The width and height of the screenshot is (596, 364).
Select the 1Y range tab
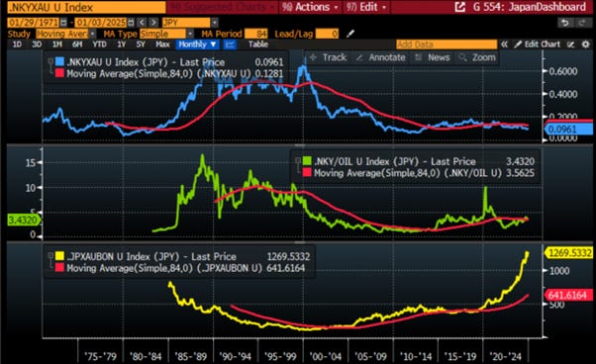click(121, 45)
